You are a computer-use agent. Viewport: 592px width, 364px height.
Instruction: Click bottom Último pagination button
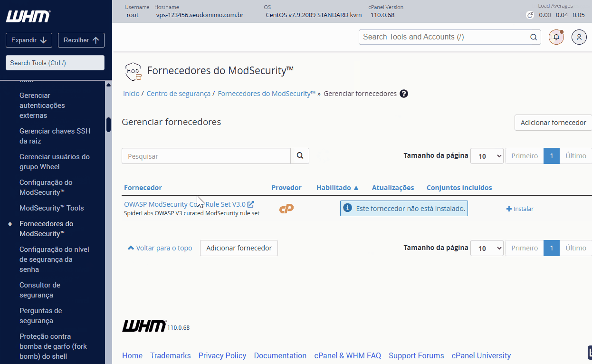[576, 248]
